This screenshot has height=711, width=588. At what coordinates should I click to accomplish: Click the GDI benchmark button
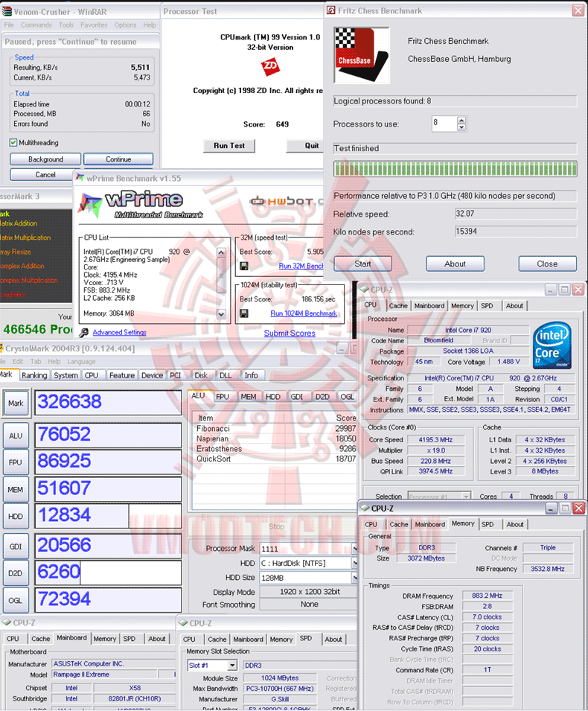click(x=16, y=546)
